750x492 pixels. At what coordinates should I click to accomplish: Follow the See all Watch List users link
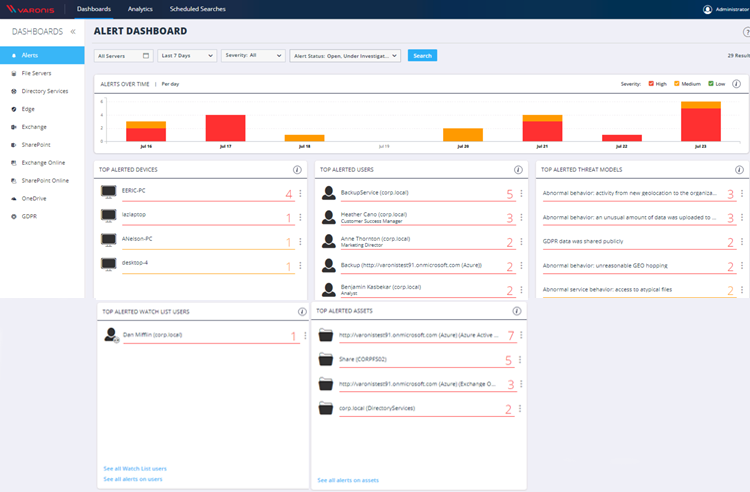[x=135, y=468]
